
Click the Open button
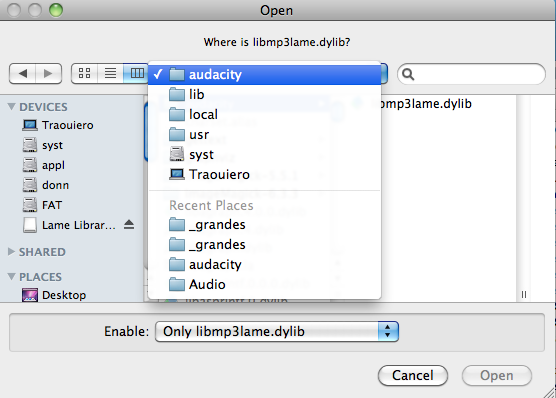click(x=496, y=375)
